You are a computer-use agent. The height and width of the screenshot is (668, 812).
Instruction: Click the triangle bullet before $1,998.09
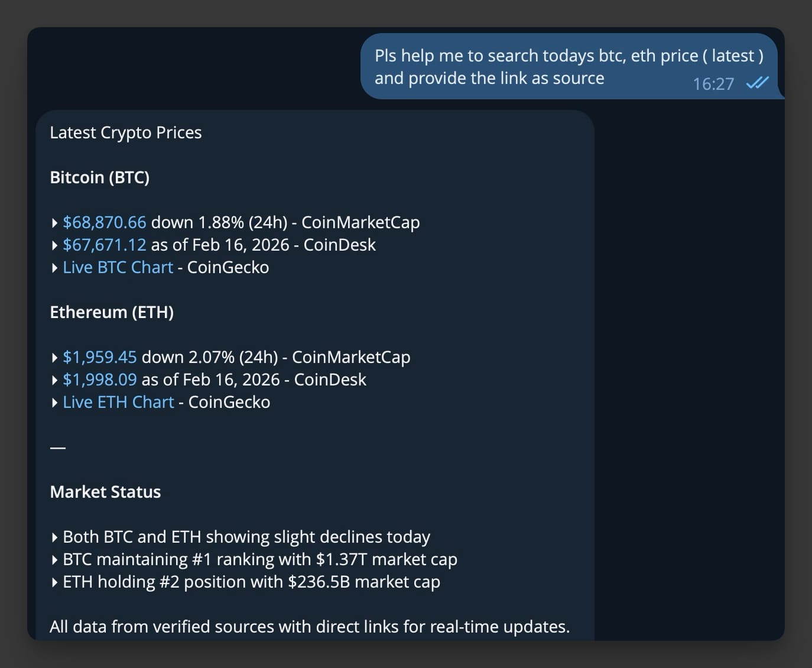[55, 380]
